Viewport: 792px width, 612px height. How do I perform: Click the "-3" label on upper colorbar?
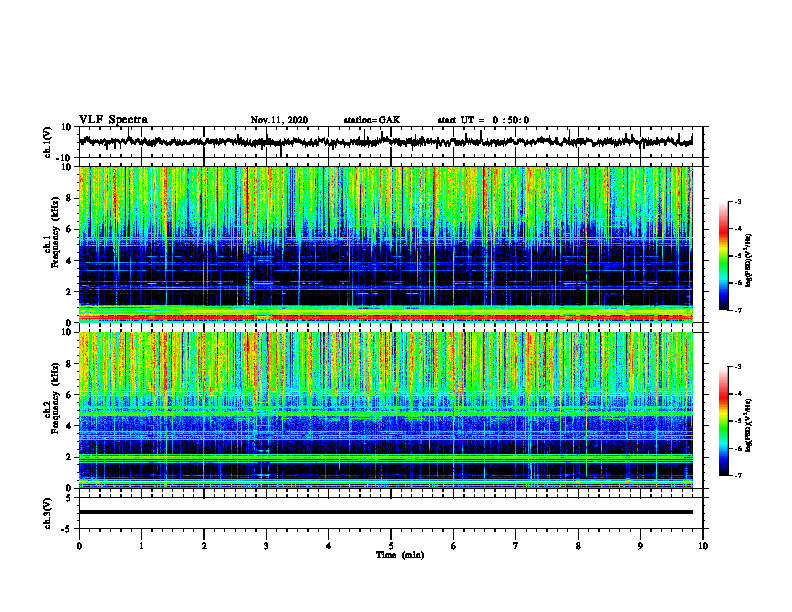pos(738,201)
